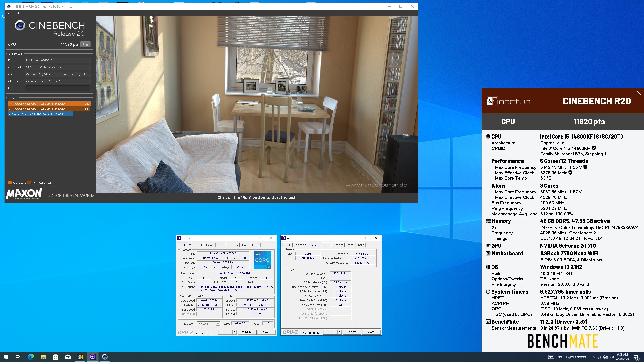The height and width of the screenshot is (362, 644).
Task: Click the Intel Core i5 badge in CPU-Z
Action: click(x=262, y=260)
